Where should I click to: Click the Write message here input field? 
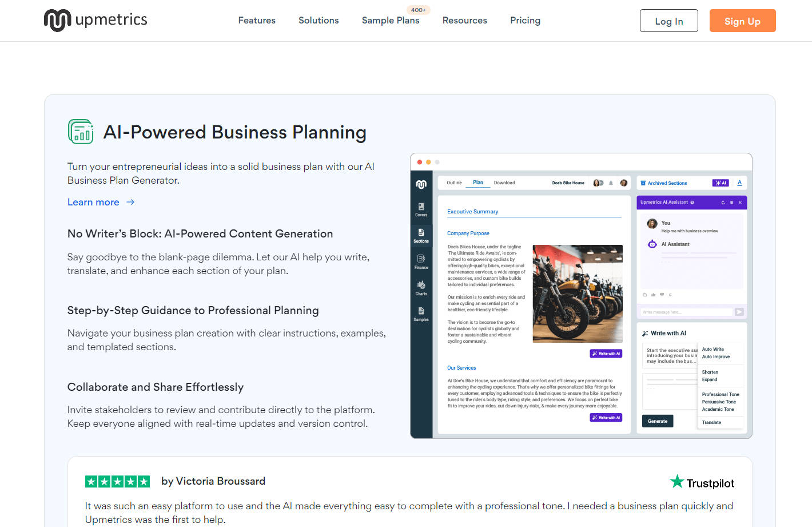(x=686, y=312)
